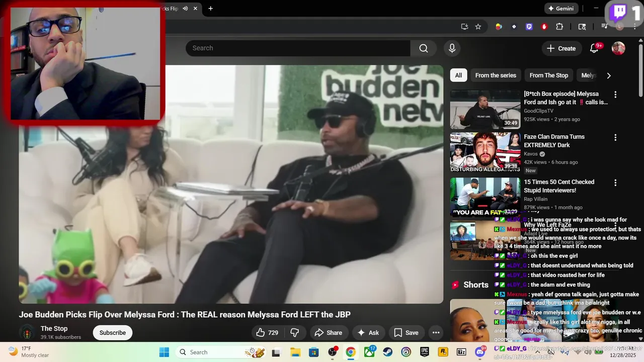Open Discord from the taskbar
Image resolution: width=644 pixels, height=362 pixels.
480,352
